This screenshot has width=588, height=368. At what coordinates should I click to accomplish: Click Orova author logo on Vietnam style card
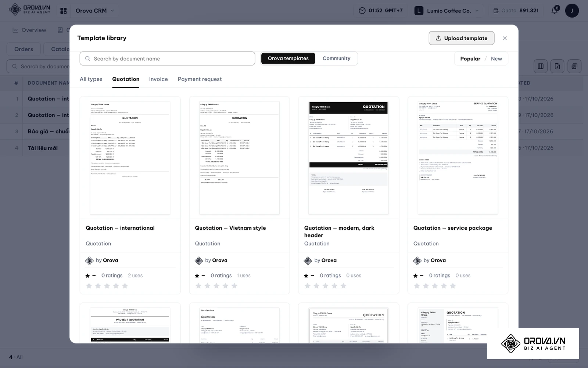point(199,261)
